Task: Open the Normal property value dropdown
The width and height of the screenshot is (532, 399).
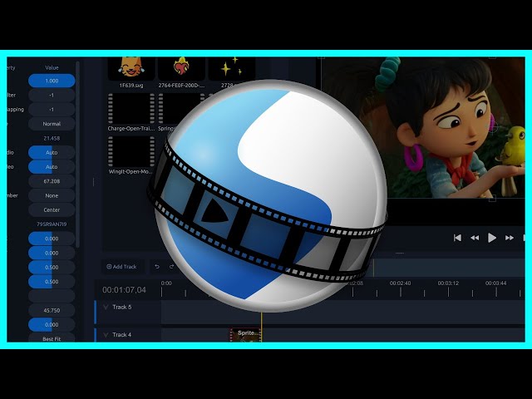Action: (52, 124)
